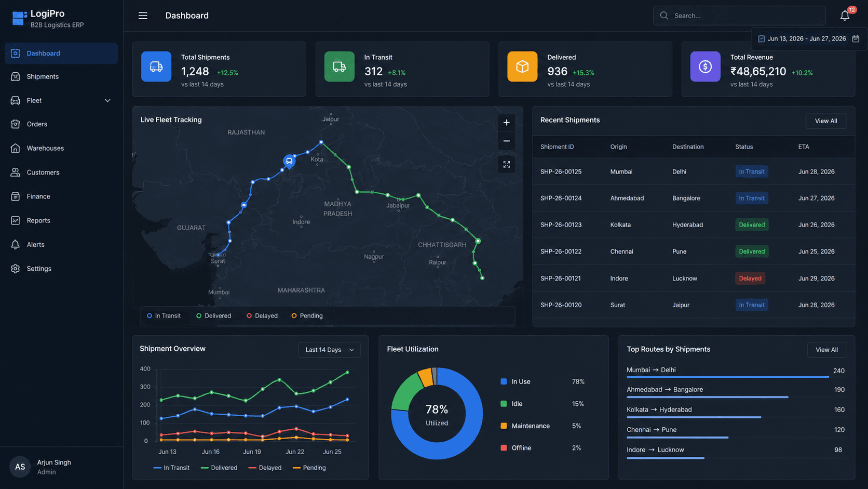Expand the map to fullscreen
Viewport: 868px width, 489px height.
pos(507,164)
